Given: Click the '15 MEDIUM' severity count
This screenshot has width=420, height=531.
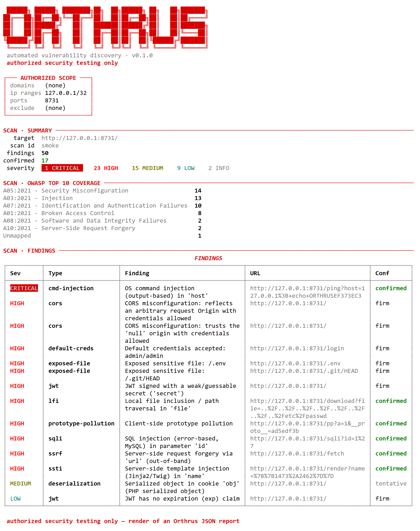Looking at the screenshot, I should [148, 168].
